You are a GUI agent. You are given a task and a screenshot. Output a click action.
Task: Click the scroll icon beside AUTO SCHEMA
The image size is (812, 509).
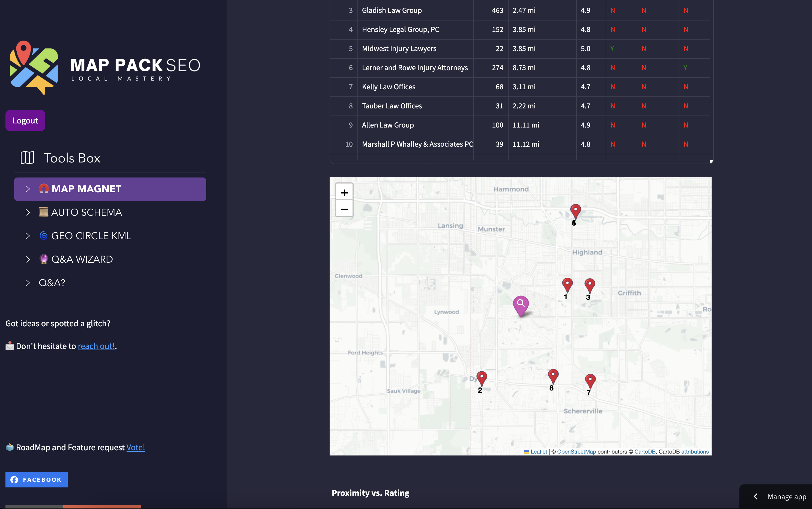point(43,212)
